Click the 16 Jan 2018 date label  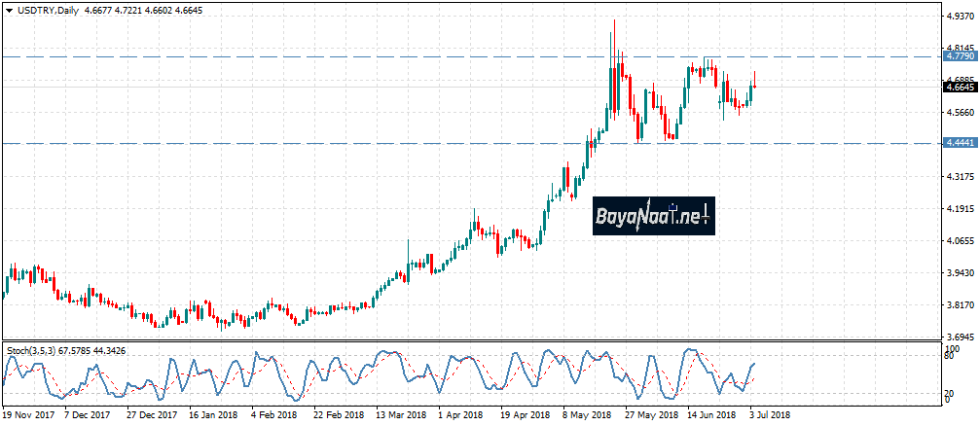click(x=214, y=413)
